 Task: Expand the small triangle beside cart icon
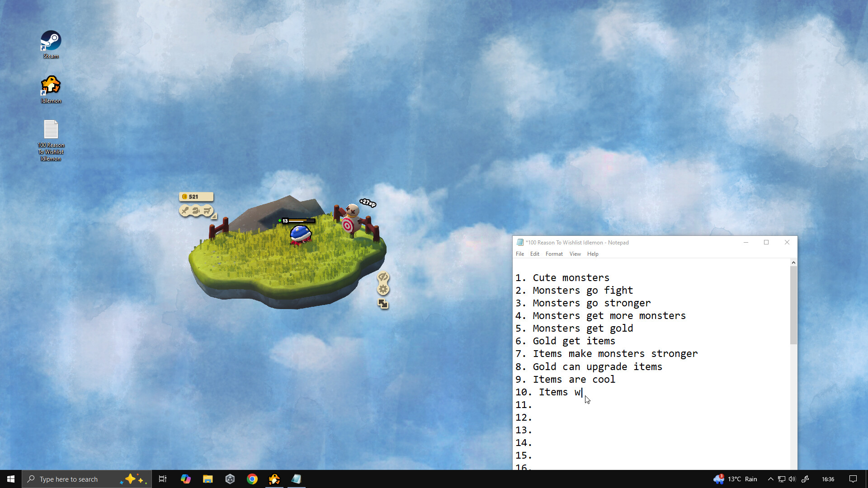[214, 216]
